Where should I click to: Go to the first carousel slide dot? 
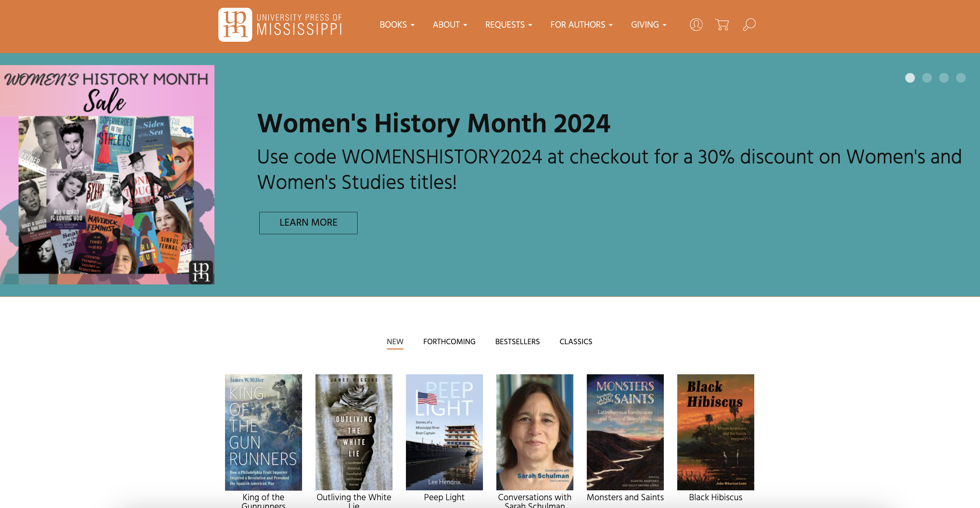910,78
